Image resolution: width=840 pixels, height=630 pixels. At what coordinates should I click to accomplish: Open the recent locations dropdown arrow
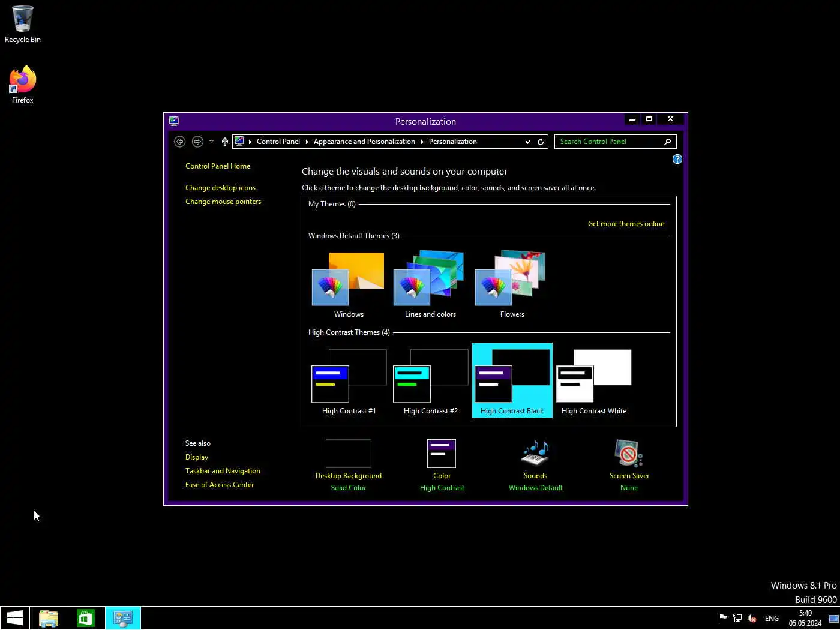coord(211,142)
